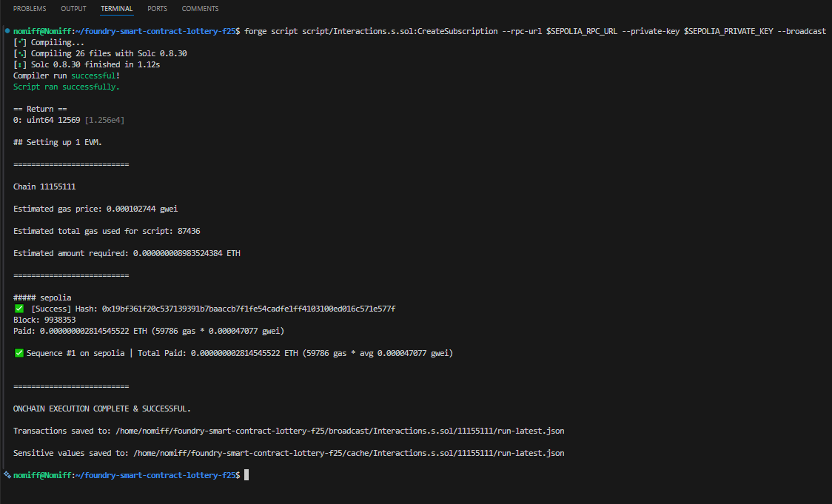832x504 pixels.
Task: Click the 'Script ran successfully.' message
Action: [67, 87]
